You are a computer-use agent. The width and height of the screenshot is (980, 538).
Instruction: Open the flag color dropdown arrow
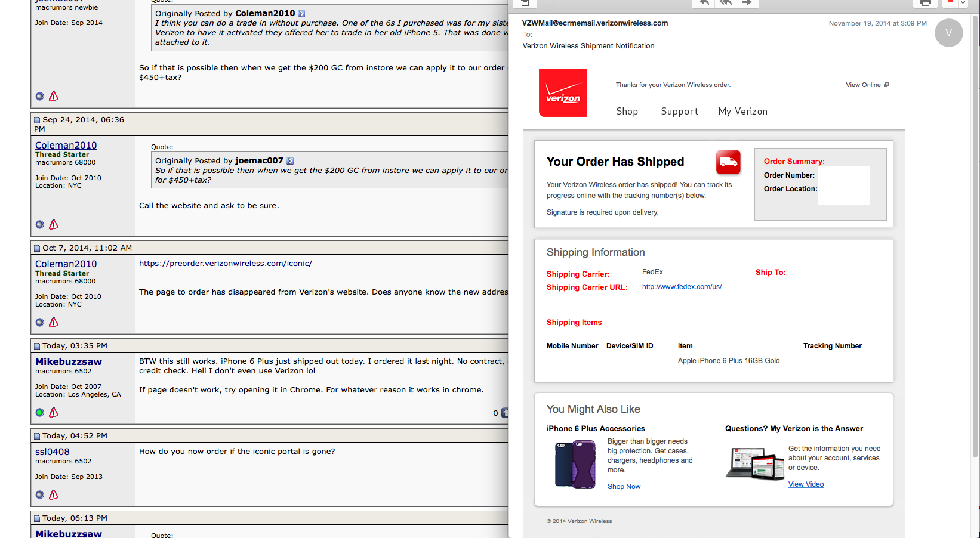pyautogui.click(x=963, y=3)
